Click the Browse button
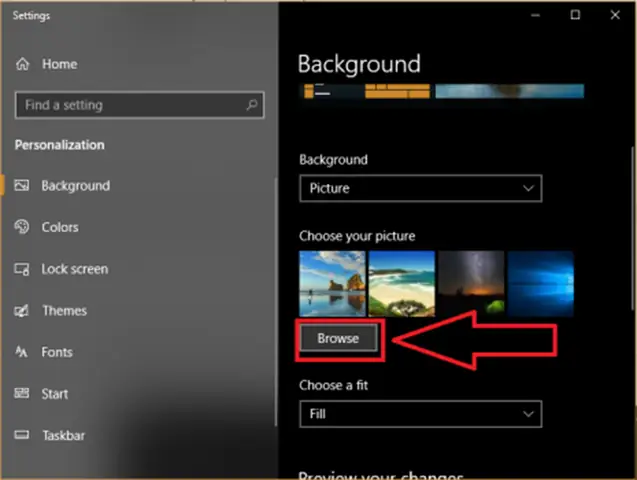Screen dimensions: 637x480 point(338,338)
